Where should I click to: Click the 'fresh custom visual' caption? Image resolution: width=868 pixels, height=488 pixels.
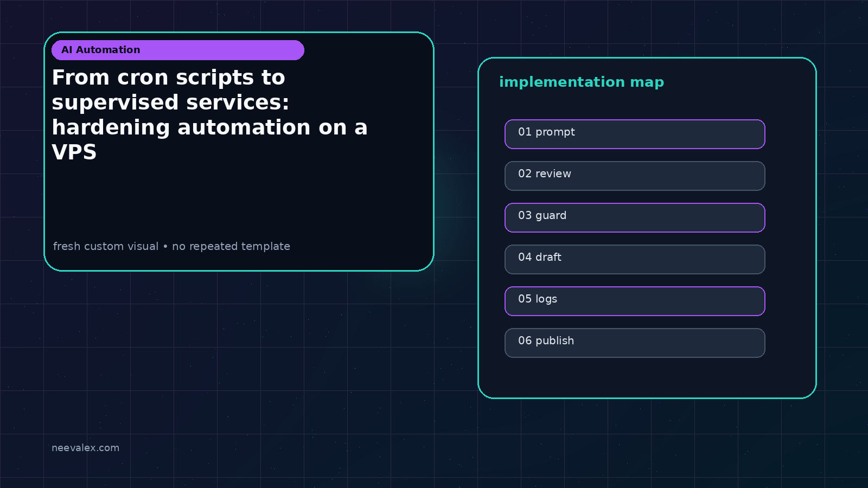click(x=171, y=246)
